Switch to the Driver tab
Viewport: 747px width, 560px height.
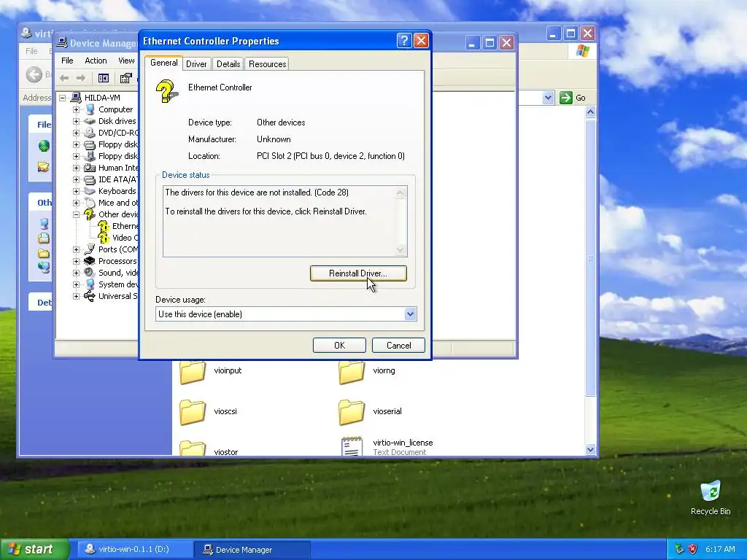click(x=196, y=64)
